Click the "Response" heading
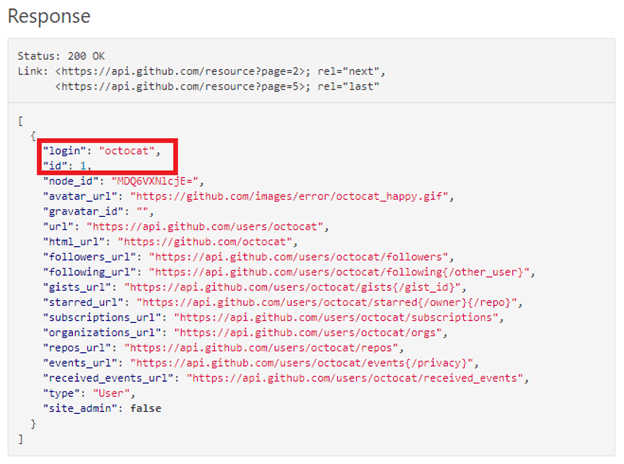 click(x=49, y=17)
